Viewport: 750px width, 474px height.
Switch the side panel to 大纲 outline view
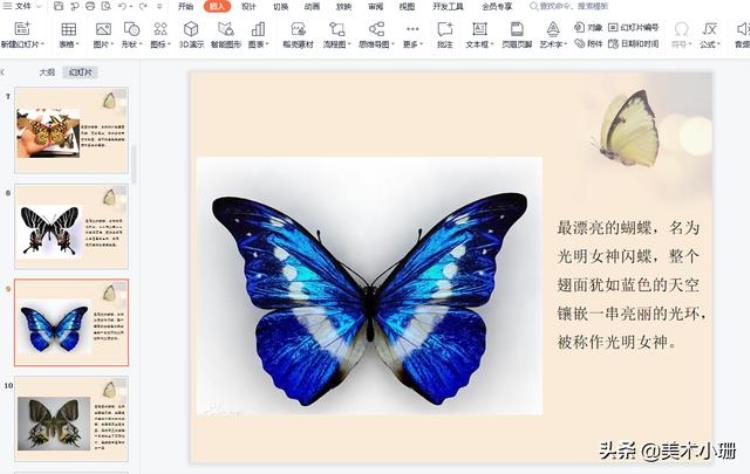46,72
